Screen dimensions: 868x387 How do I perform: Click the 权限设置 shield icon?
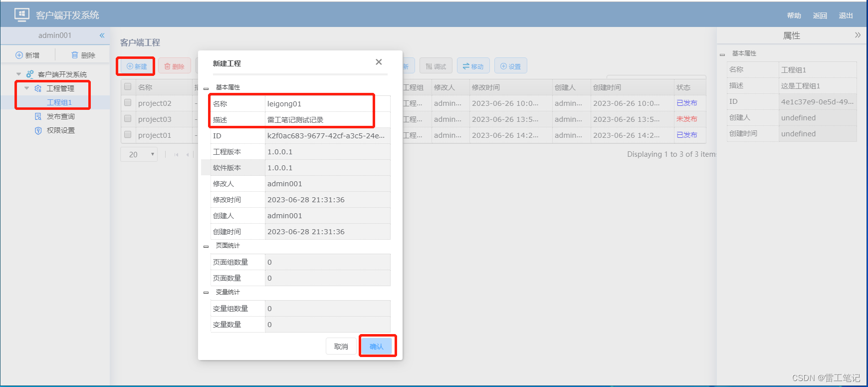(x=38, y=130)
